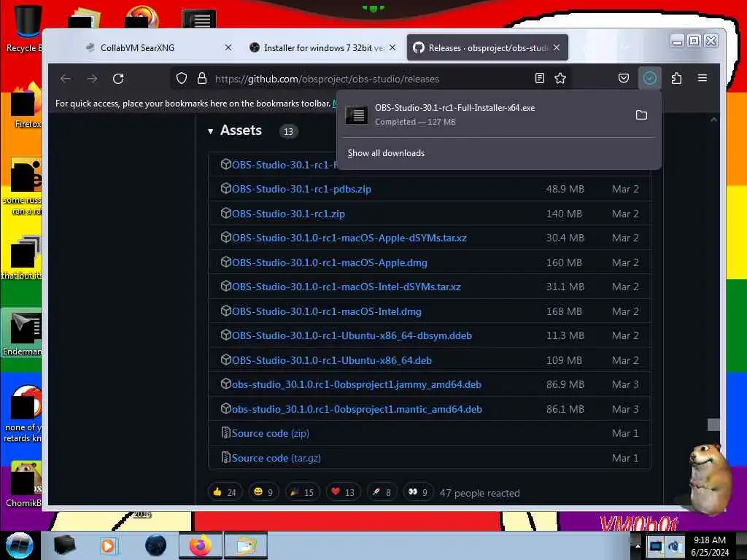Viewport: 747px width, 560px height.
Task: Select the Firefox desktop shortcut
Action: (26, 106)
